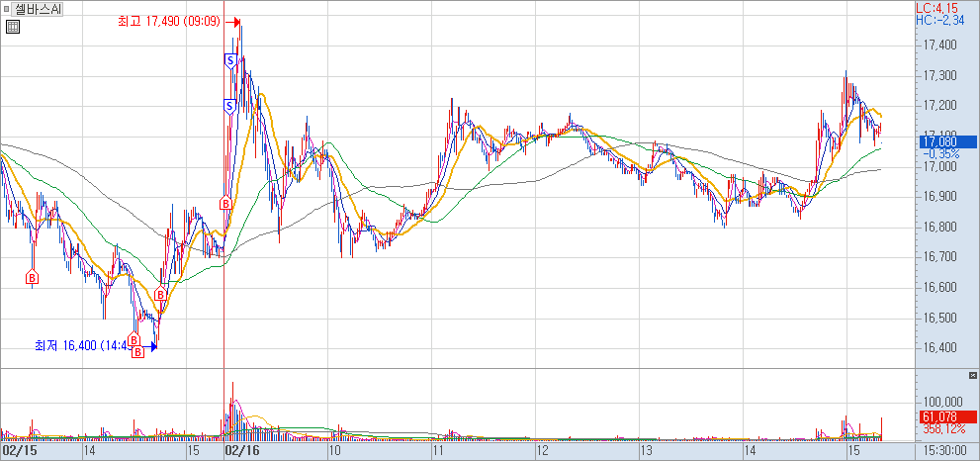Click the 10 hour label on time axis

335,450
